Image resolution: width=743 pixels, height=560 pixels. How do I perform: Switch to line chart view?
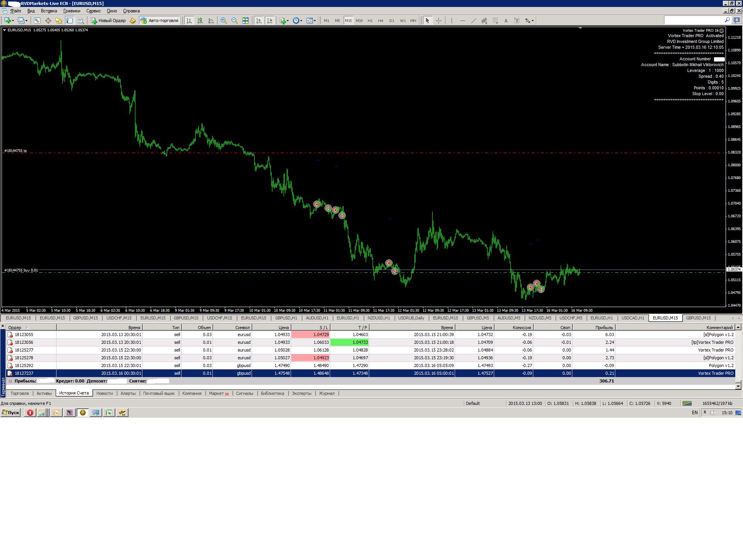[x=211, y=20]
